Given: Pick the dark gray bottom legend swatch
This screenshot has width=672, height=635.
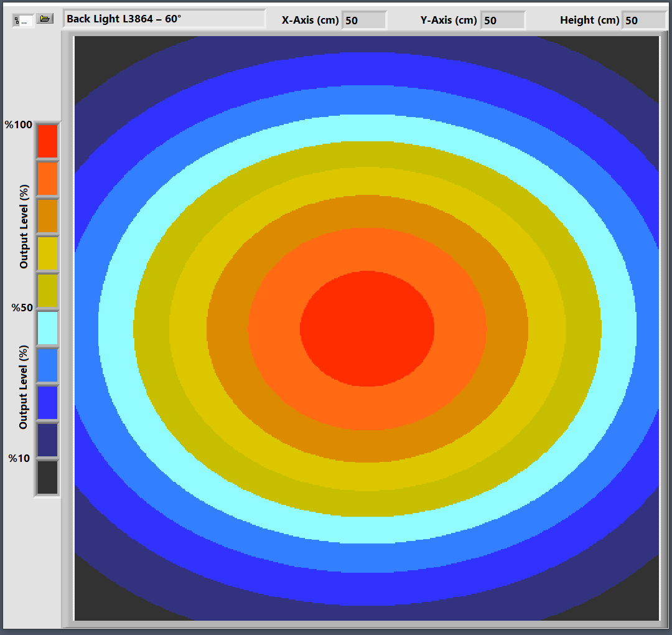Looking at the screenshot, I should (x=47, y=477).
